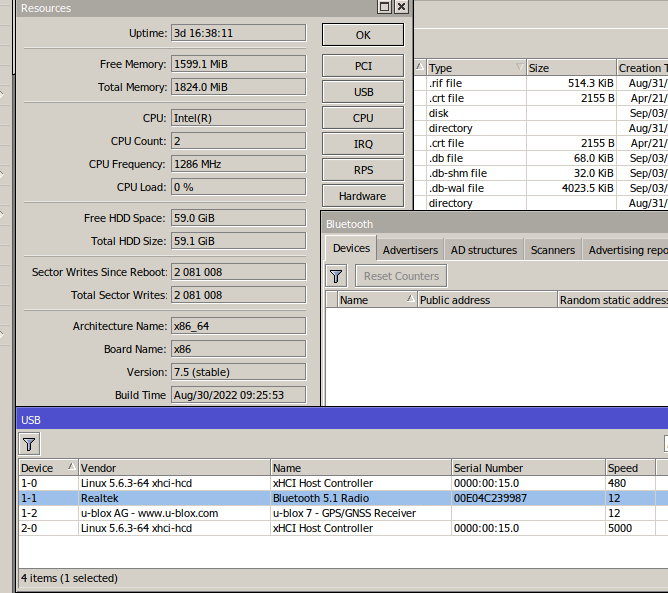
Task: Sort the USB list by Speed column
Action: [631, 468]
